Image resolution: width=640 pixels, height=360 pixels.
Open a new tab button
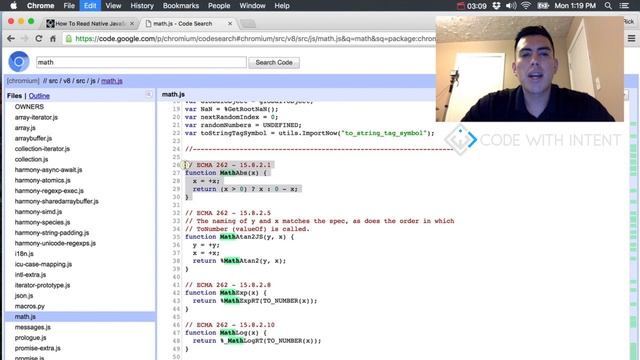(248, 24)
